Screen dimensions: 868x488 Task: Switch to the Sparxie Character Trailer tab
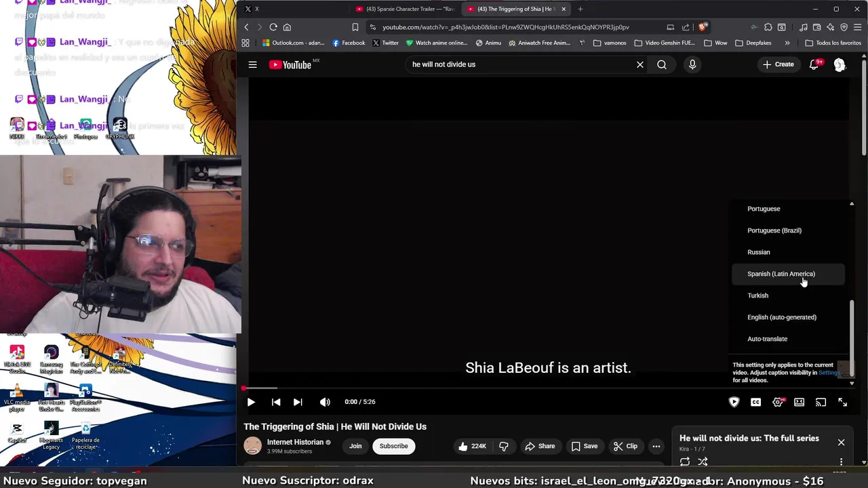click(406, 9)
